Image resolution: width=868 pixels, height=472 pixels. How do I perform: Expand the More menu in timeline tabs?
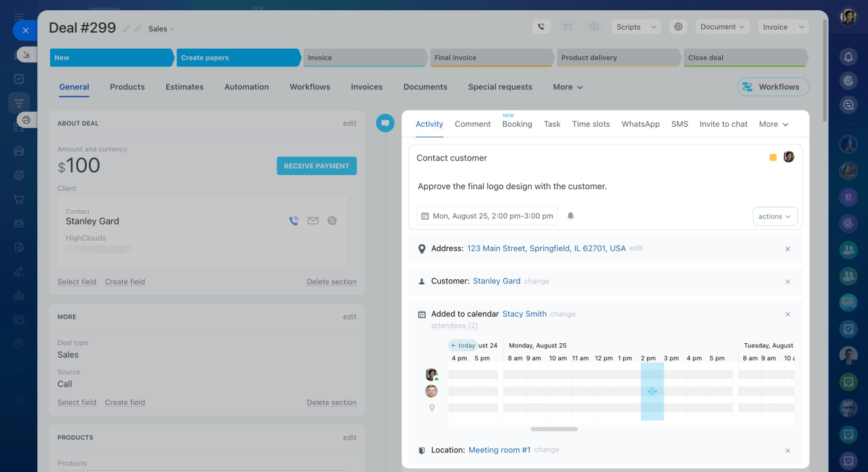774,124
